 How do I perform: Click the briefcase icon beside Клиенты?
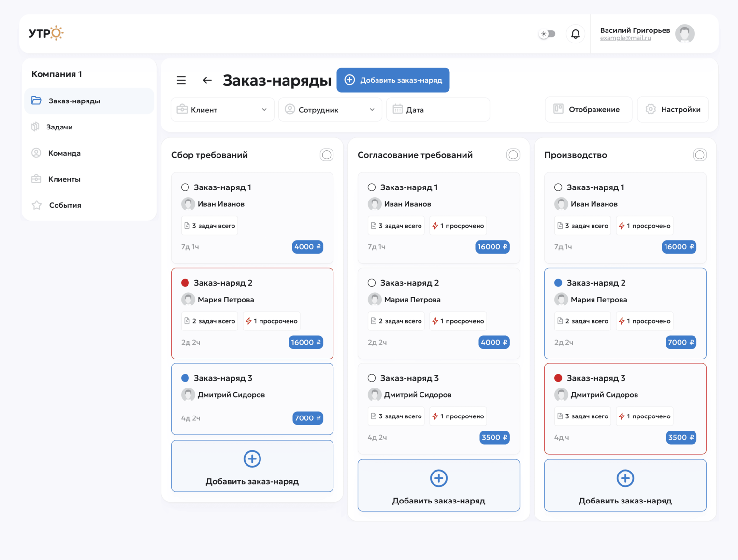36,179
